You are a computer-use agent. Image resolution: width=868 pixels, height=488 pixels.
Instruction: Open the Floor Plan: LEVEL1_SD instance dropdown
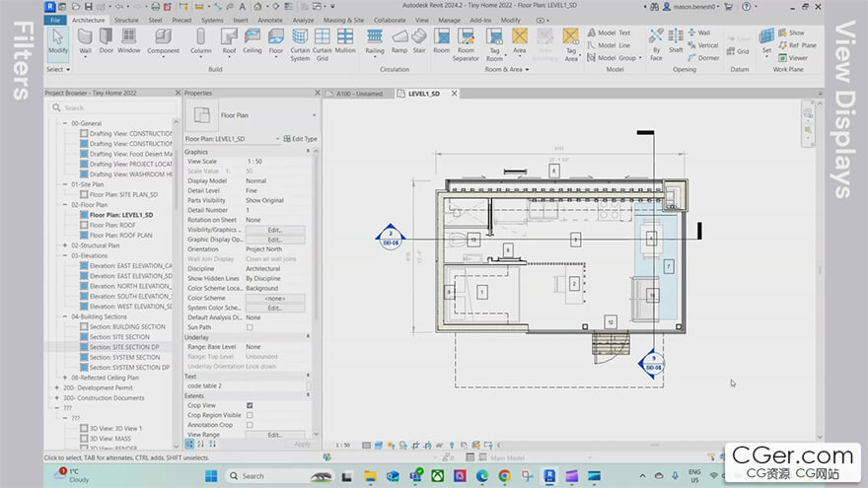click(277, 139)
